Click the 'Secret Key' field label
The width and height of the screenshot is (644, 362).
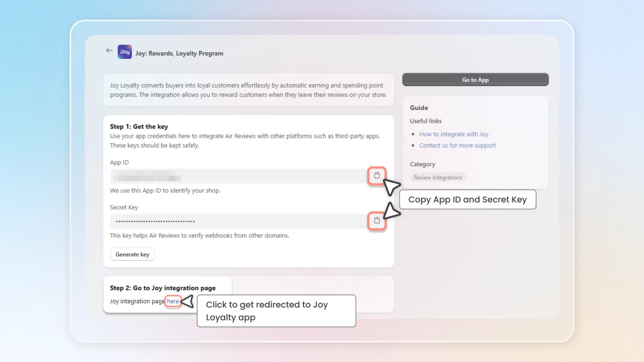point(124,207)
